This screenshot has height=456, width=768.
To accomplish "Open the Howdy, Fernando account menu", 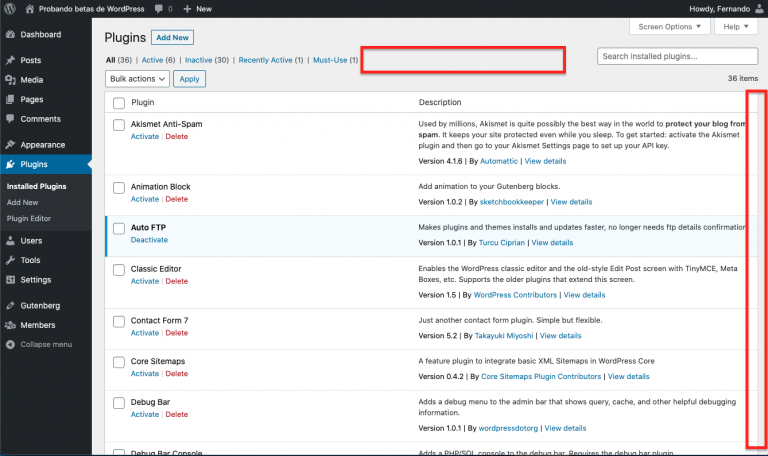I will tap(726, 9).
